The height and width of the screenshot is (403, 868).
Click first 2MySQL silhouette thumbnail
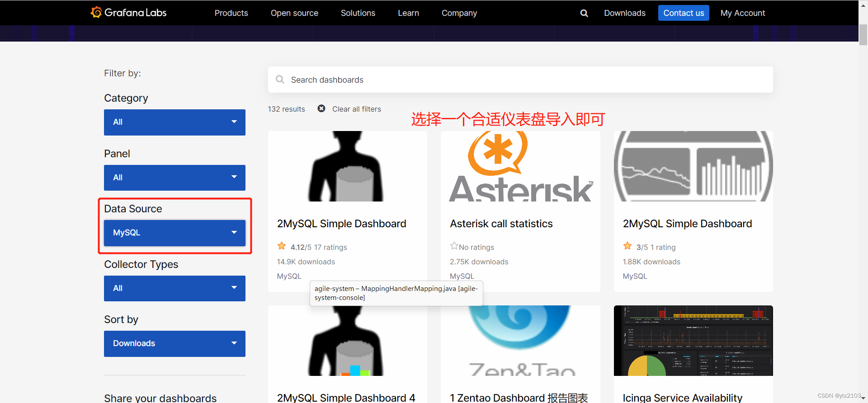pos(347,166)
